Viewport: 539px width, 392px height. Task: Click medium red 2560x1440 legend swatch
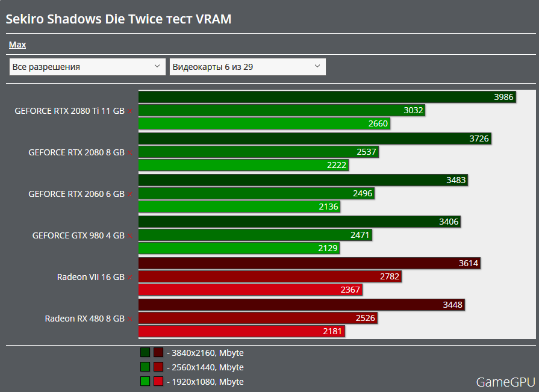158,367
